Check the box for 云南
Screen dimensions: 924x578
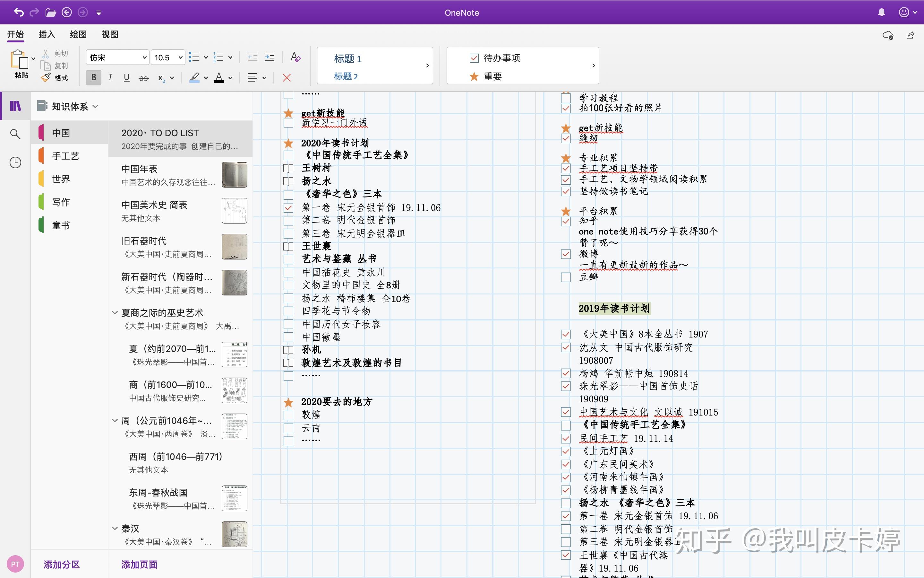(x=288, y=429)
